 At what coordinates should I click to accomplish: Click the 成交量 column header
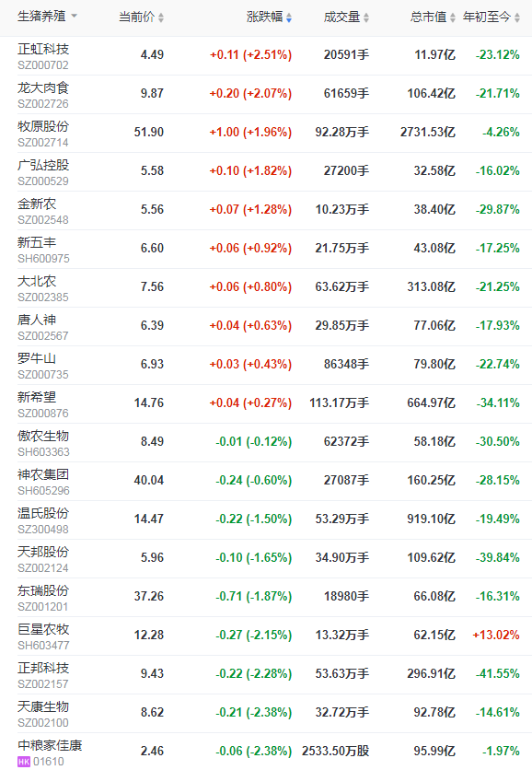(342, 17)
